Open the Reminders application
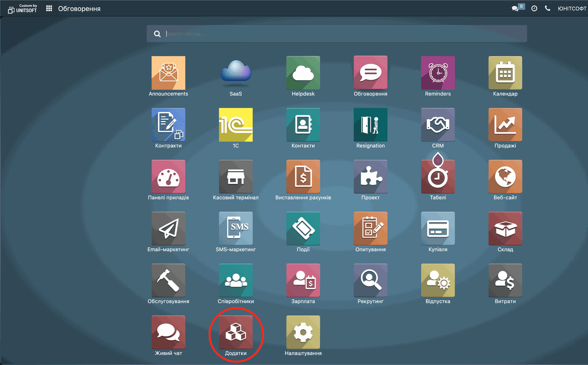The width and height of the screenshot is (588, 365). (438, 73)
